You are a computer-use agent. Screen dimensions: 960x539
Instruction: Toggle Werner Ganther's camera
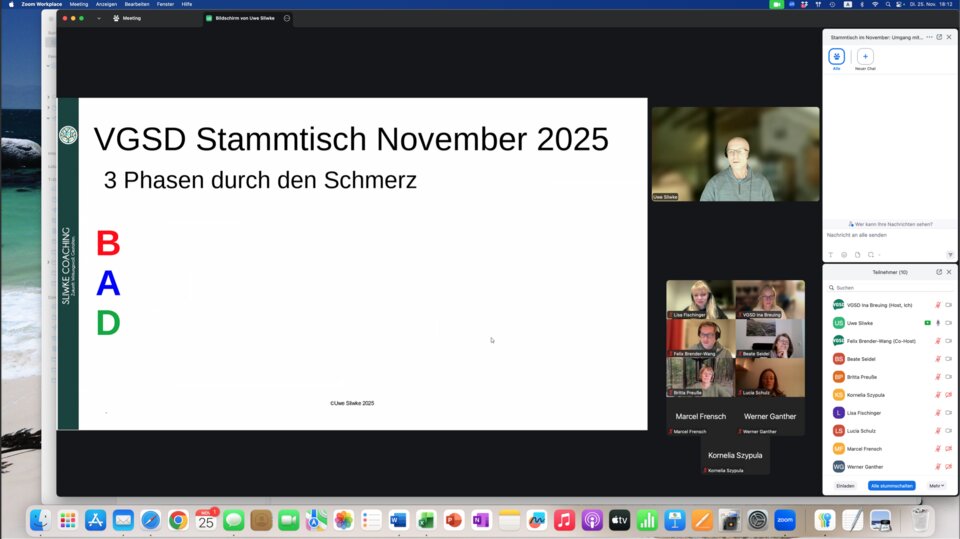(x=948, y=467)
